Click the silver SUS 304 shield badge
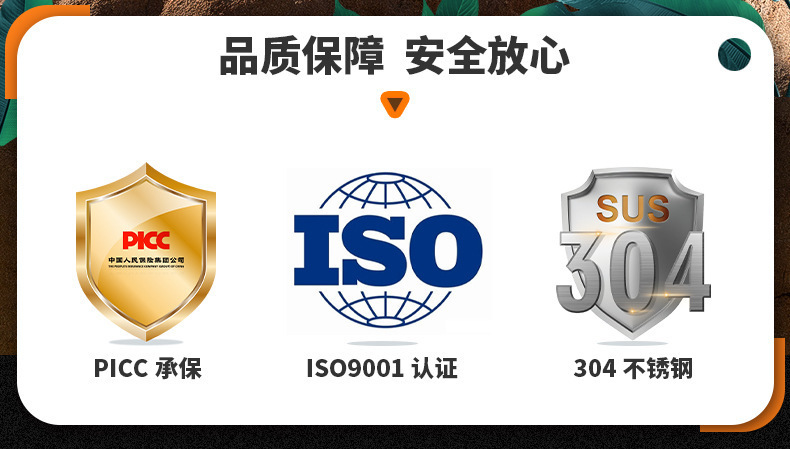This screenshot has width=790, height=449. click(x=633, y=253)
